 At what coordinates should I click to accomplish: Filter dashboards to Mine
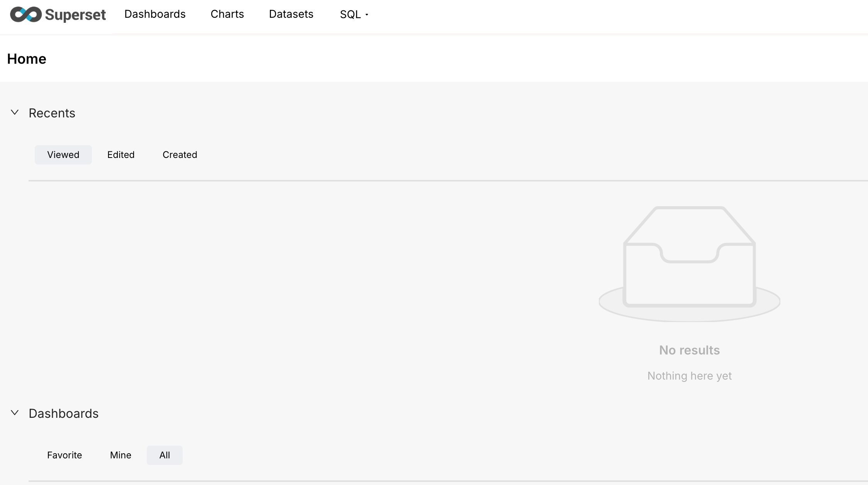[x=120, y=455]
